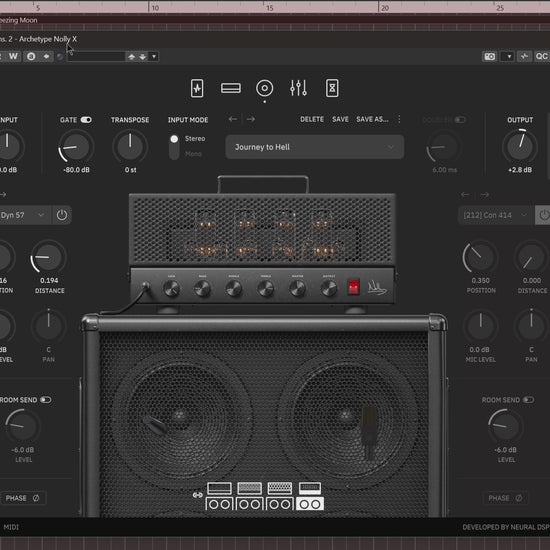Viewport: 550px width, 550px height.
Task: Go to the previous preset arrow
Action: (x=233, y=119)
